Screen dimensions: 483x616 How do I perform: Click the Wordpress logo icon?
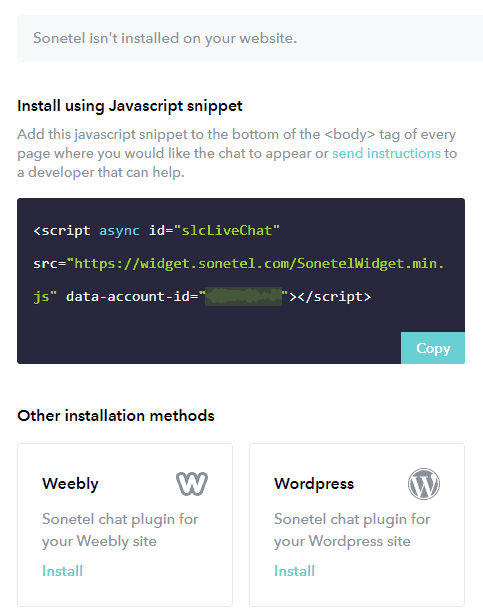click(424, 484)
